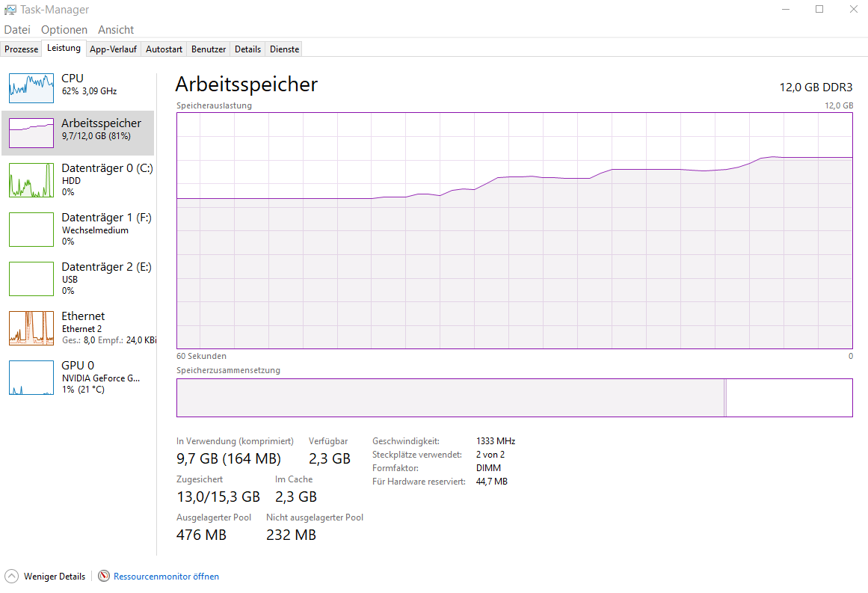Open the Dienste tab
This screenshot has height=593, width=868.
pos(284,49)
